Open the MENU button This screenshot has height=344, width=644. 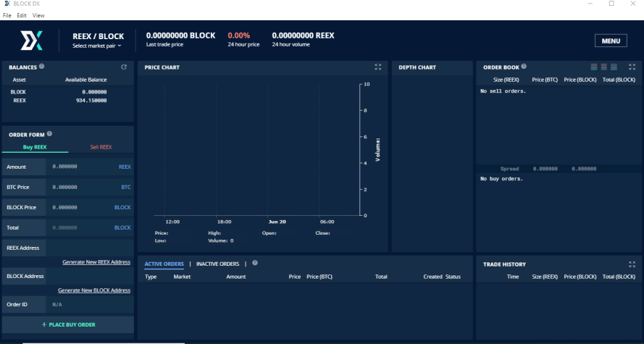[x=611, y=41]
